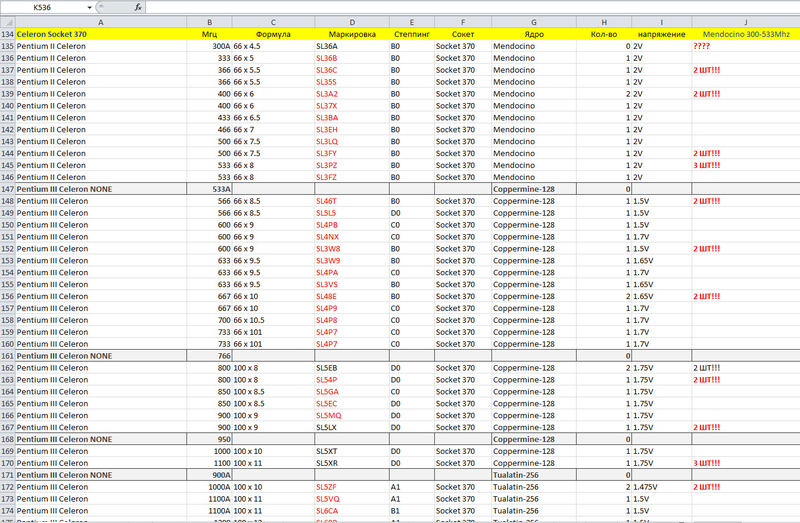This screenshot has height=523, width=800.
Task: Select column E header
Action: pyautogui.click(x=412, y=22)
